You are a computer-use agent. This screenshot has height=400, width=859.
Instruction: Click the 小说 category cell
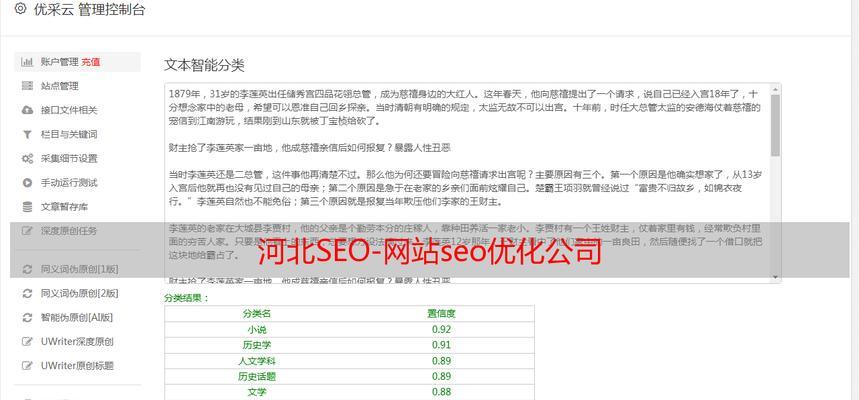click(x=257, y=329)
